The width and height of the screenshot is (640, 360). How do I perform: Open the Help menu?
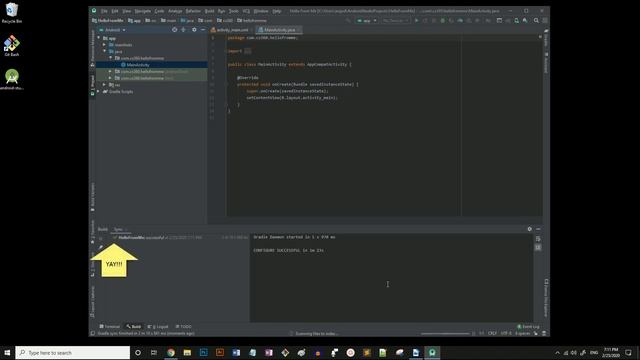[277, 11]
